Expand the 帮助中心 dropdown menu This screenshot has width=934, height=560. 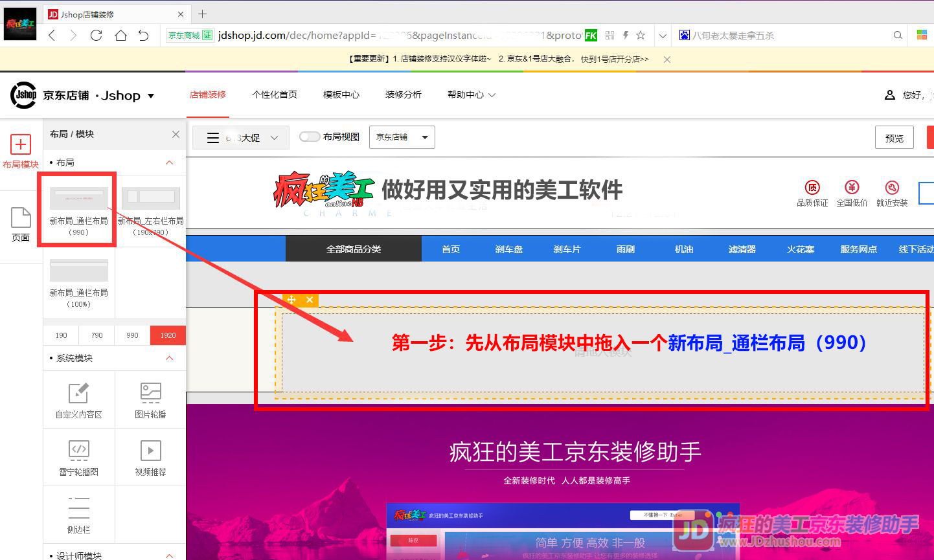click(472, 95)
